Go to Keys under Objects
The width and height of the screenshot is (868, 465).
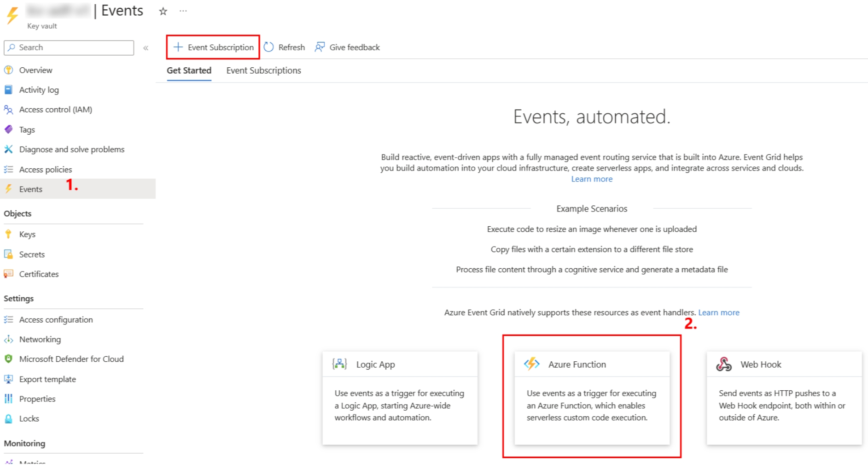coord(27,235)
